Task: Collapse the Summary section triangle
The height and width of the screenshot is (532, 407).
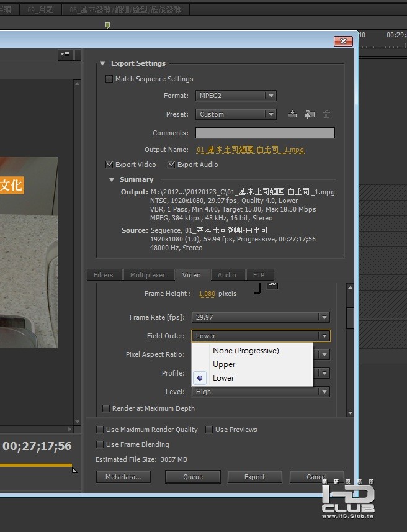Action: click(x=112, y=180)
